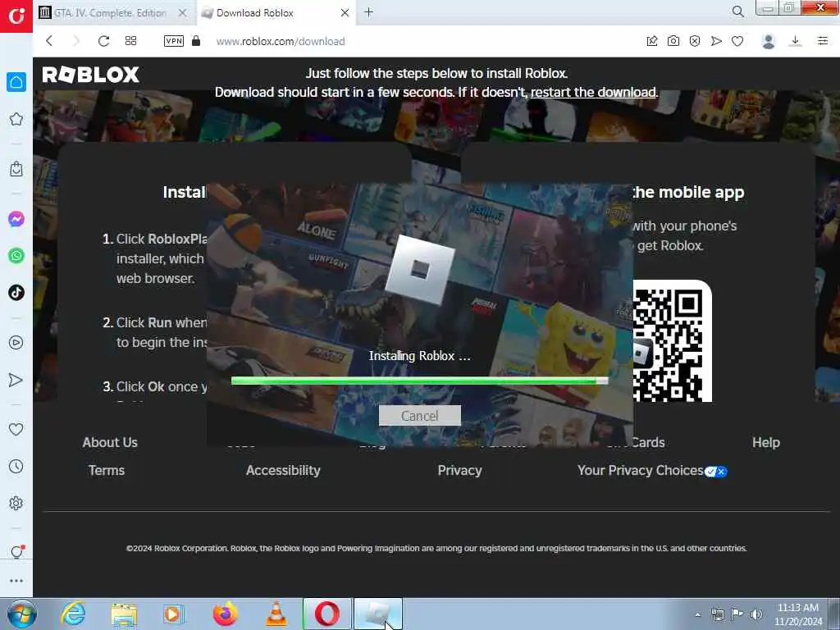Open Settings gear in the sidebar
This screenshot has height=630, width=840.
tap(16, 503)
